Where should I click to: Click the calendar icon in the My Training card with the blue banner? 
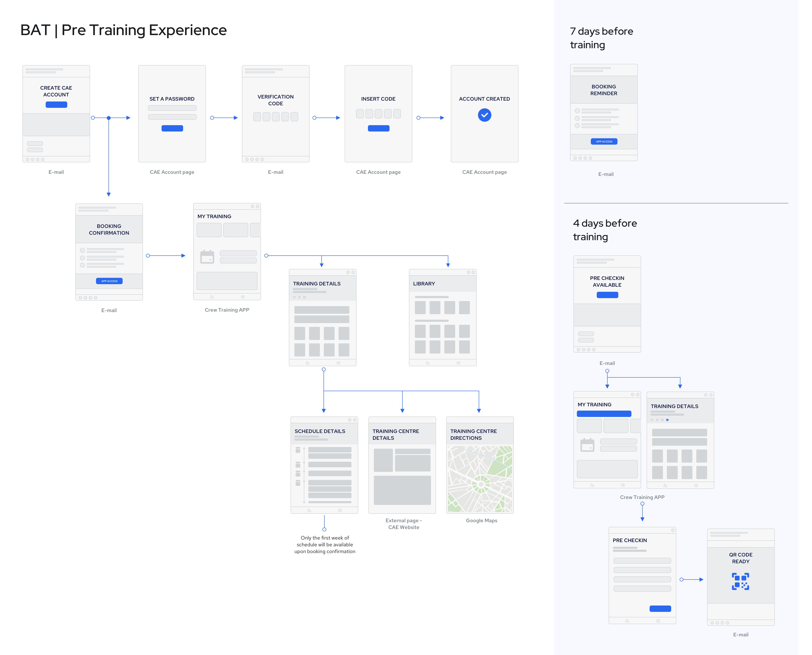587,445
